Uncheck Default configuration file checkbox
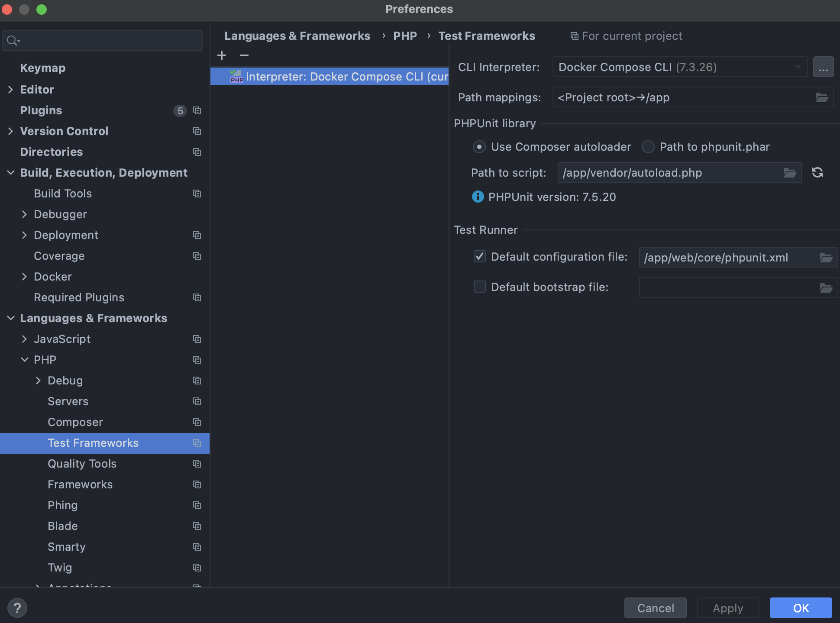 pyautogui.click(x=480, y=257)
